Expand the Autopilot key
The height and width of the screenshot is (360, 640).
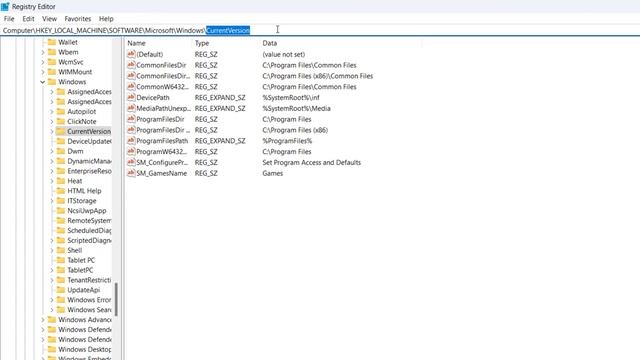52,111
